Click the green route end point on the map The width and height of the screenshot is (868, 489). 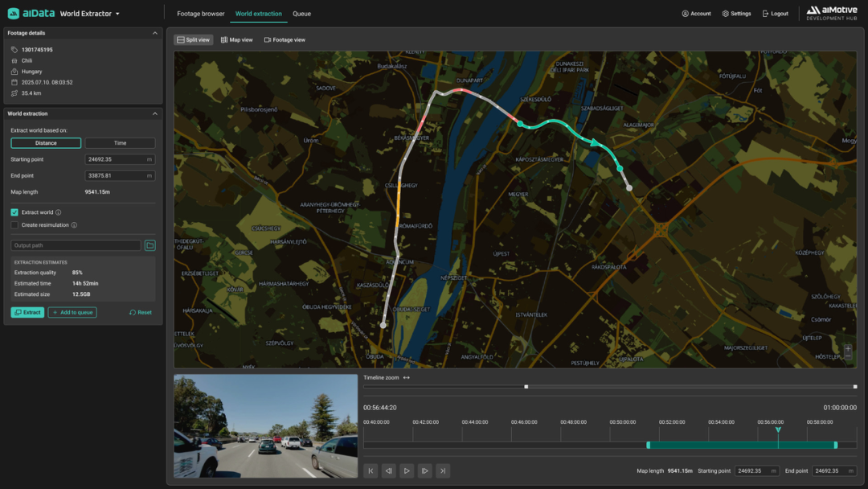[x=620, y=168]
